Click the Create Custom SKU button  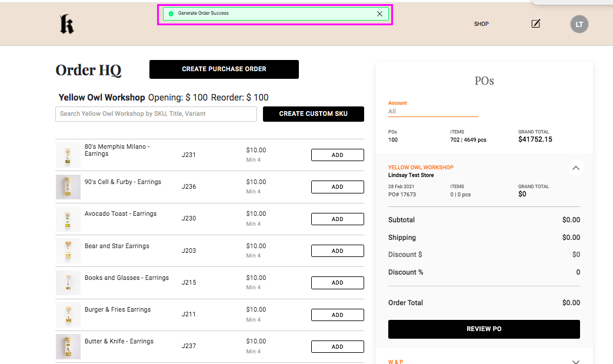pyautogui.click(x=313, y=114)
